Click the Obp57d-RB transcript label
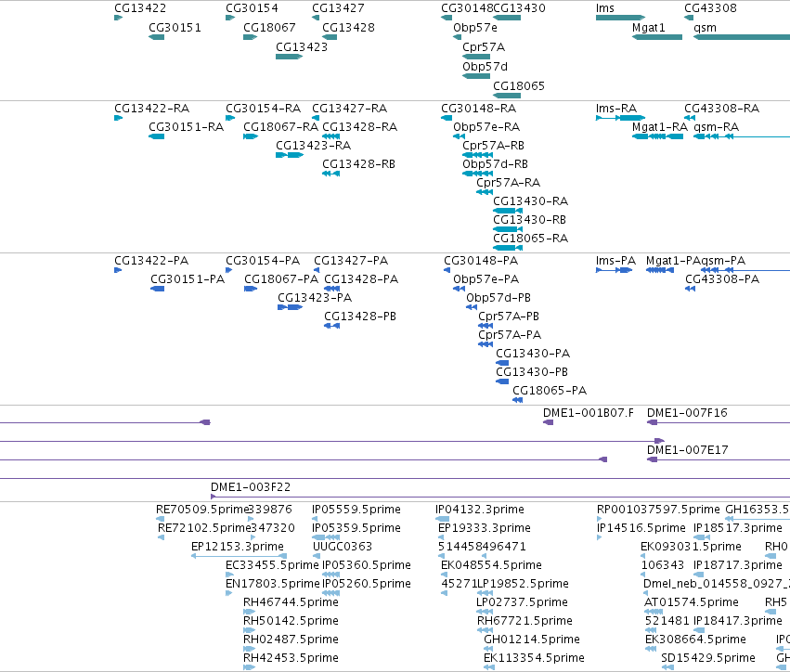Viewport: 790px width, 672px height. click(x=496, y=164)
